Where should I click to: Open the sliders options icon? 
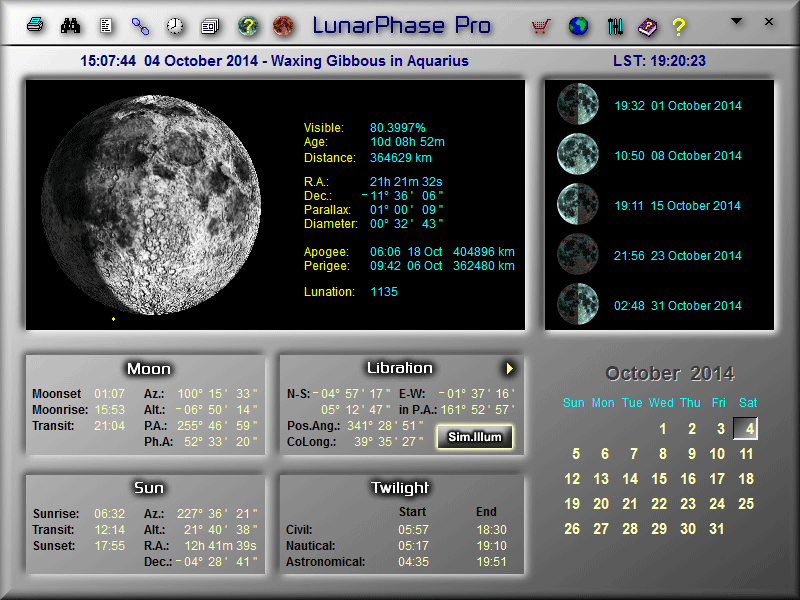coord(615,26)
